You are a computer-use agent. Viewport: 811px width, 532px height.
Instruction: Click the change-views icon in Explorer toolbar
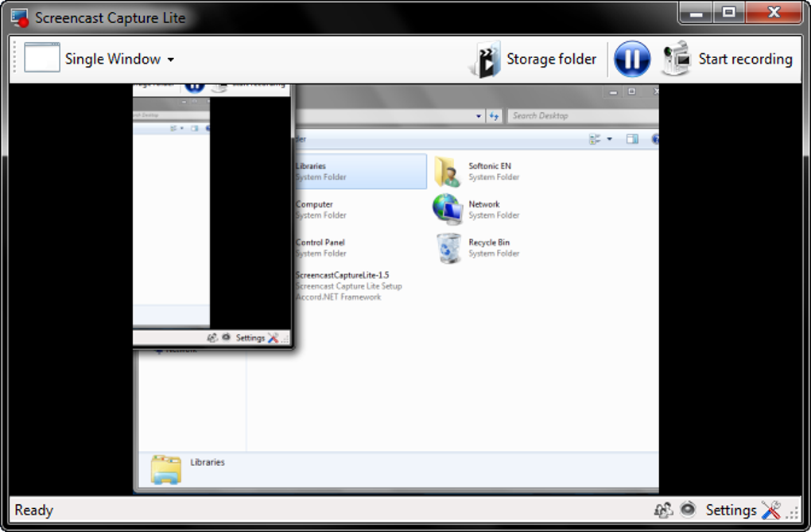(x=596, y=139)
